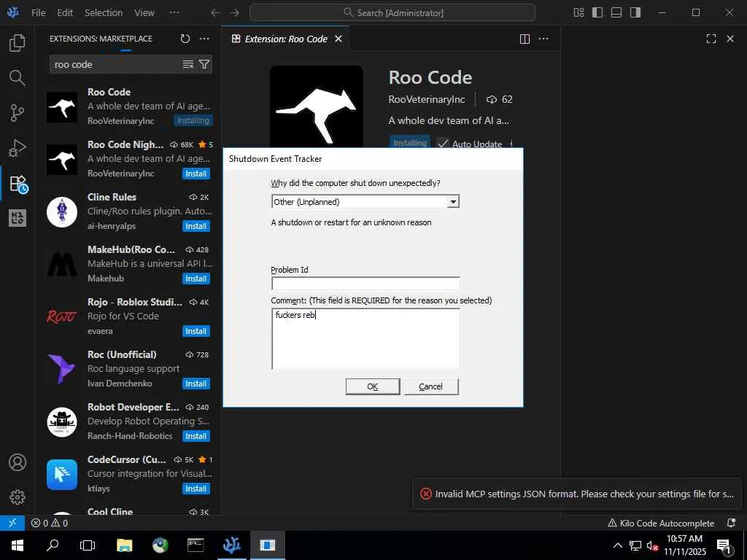Screen dimensions: 747x560
Task: Toggle the bottom panel visibility
Action: [x=616, y=13]
